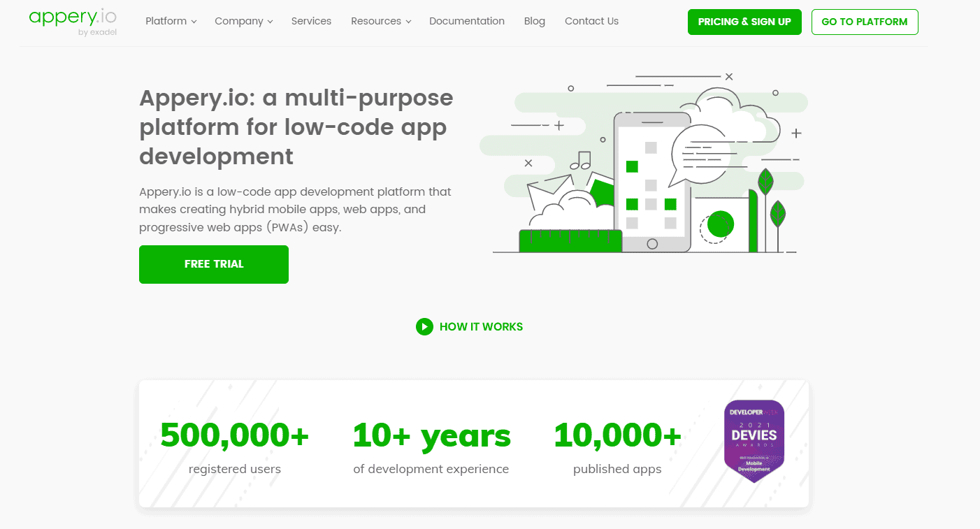Go to the Blog page
The width and height of the screenshot is (980, 529).
(535, 21)
